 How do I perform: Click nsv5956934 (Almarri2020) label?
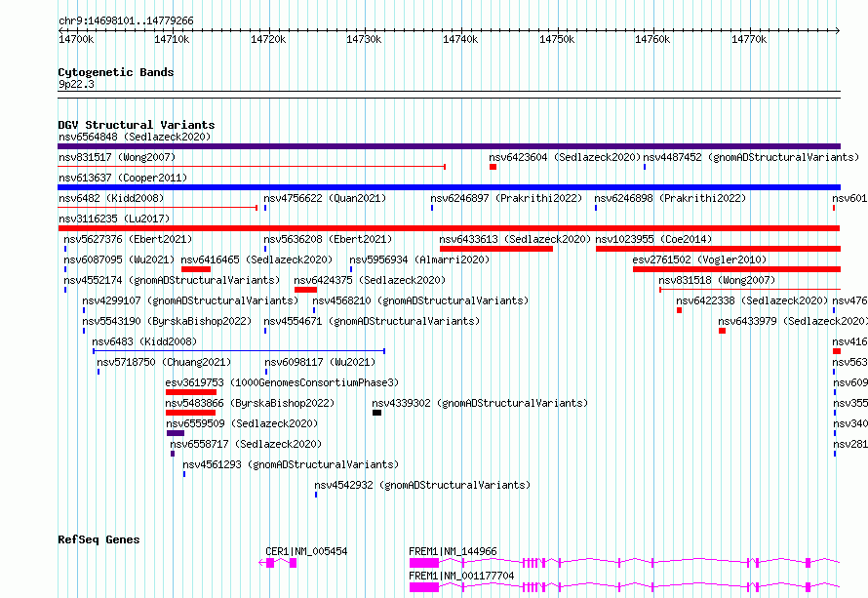click(419, 259)
